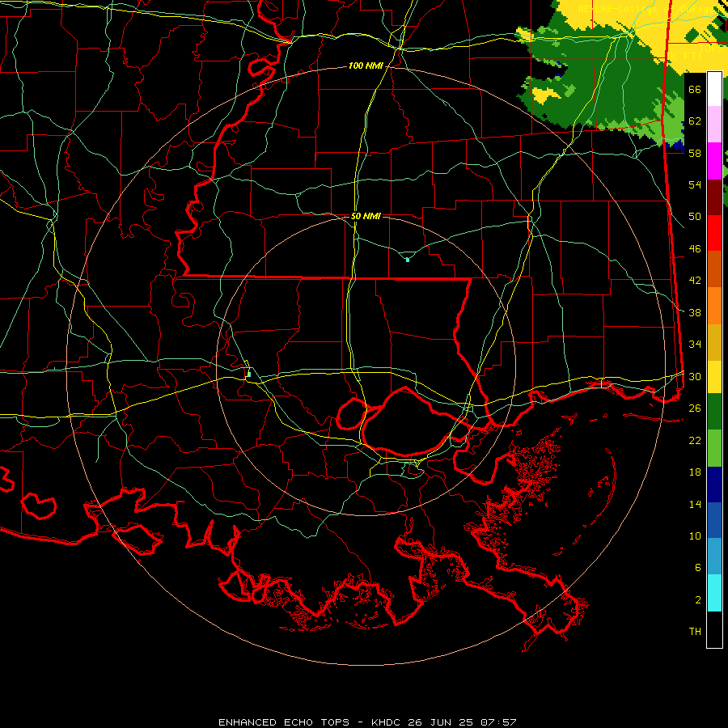Screen dimensions: 728x728
Task: Click the "TH" threshold label
Action: [x=695, y=632]
